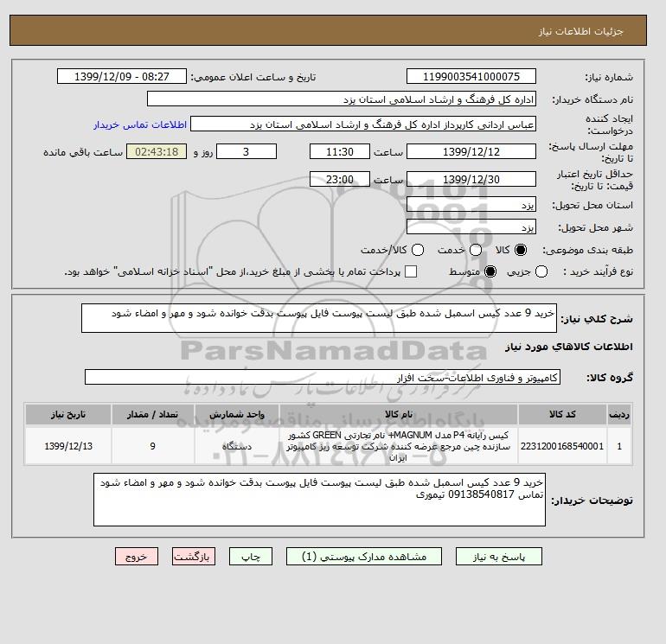This screenshot has height=644, width=666.
Task: Click the گروه کالا field
Action: click(x=323, y=377)
